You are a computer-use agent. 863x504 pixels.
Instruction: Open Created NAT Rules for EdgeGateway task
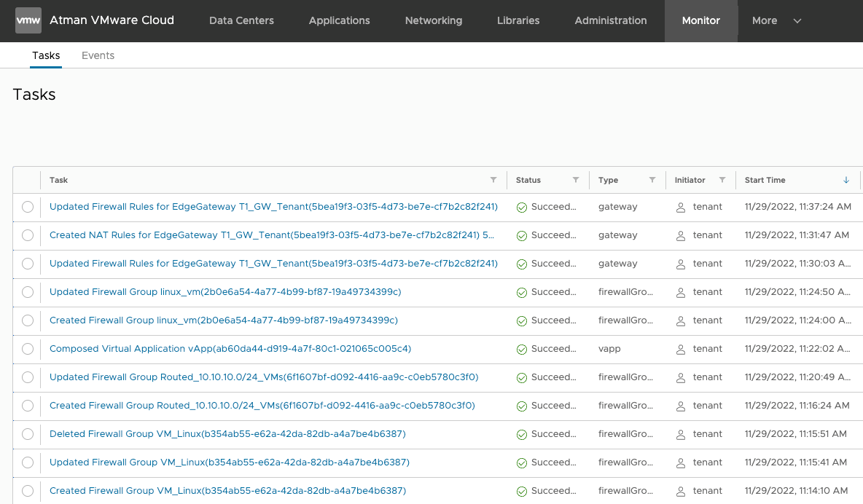(272, 235)
